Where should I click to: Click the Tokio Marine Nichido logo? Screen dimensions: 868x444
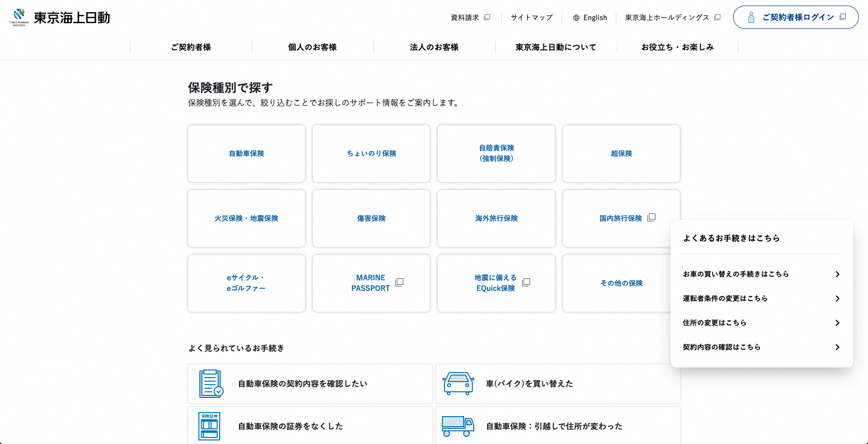(x=59, y=17)
